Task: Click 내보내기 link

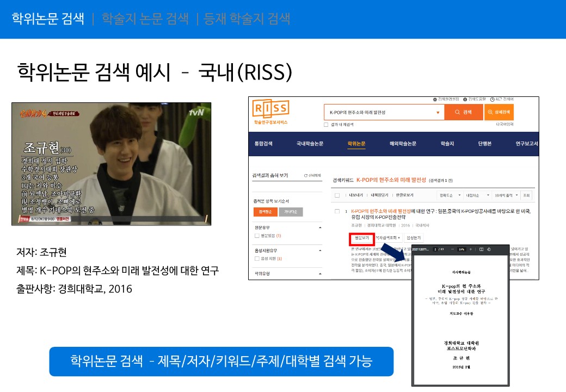Action: pos(356,195)
